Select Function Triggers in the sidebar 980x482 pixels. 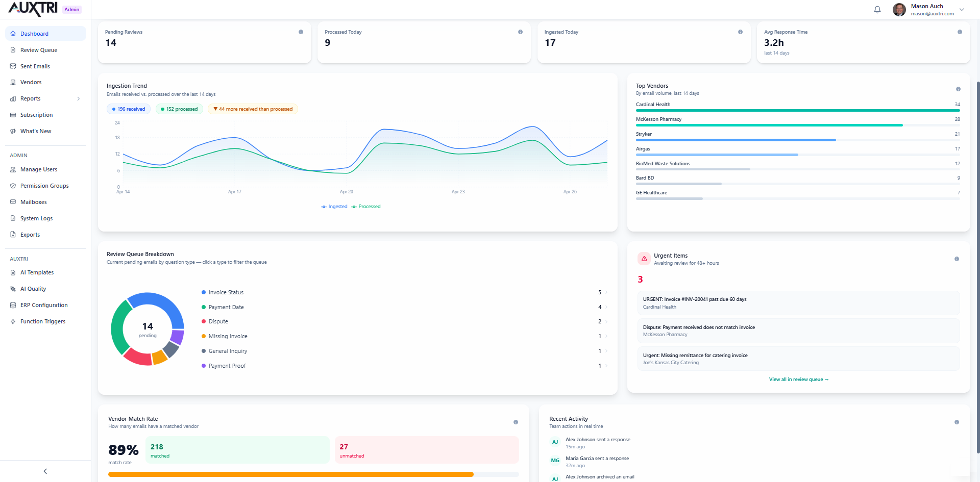click(x=42, y=321)
